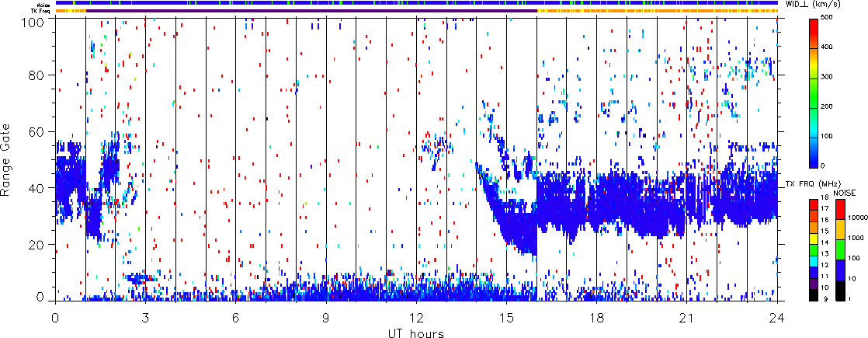
Task: Click the '10000' label on the NOISE legend
Action: pyautogui.click(x=857, y=218)
